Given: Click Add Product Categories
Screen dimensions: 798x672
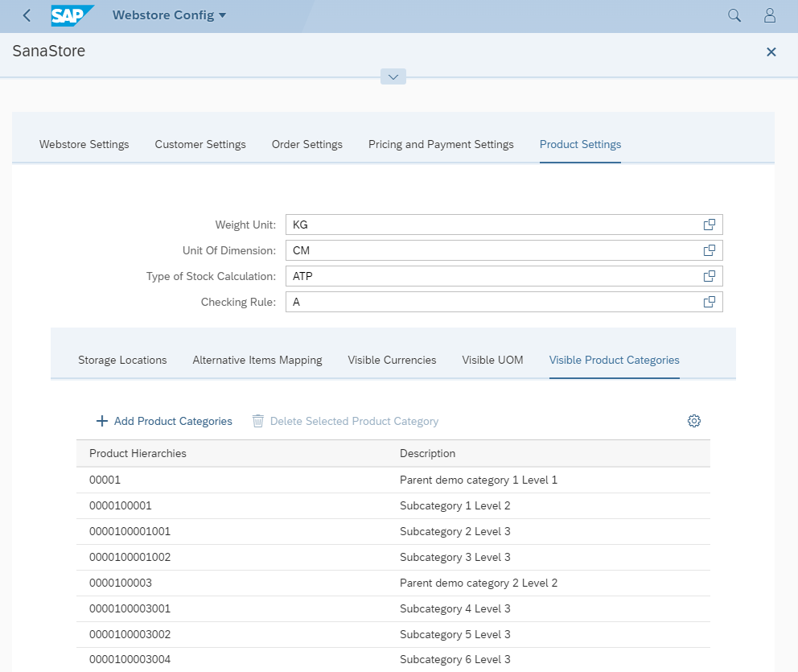Looking at the screenshot, I should coord(163,420).
